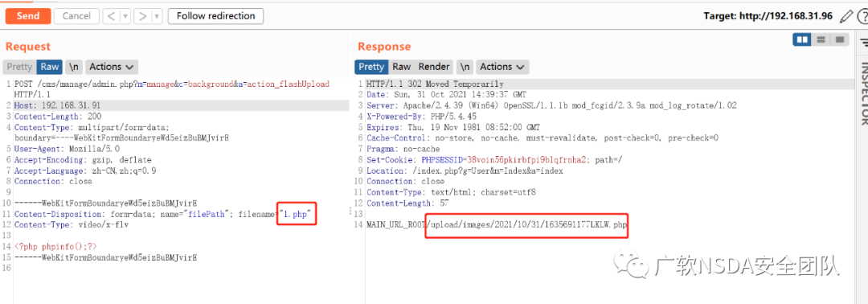Switch Response view to Render tab

(x=433, y=67)
